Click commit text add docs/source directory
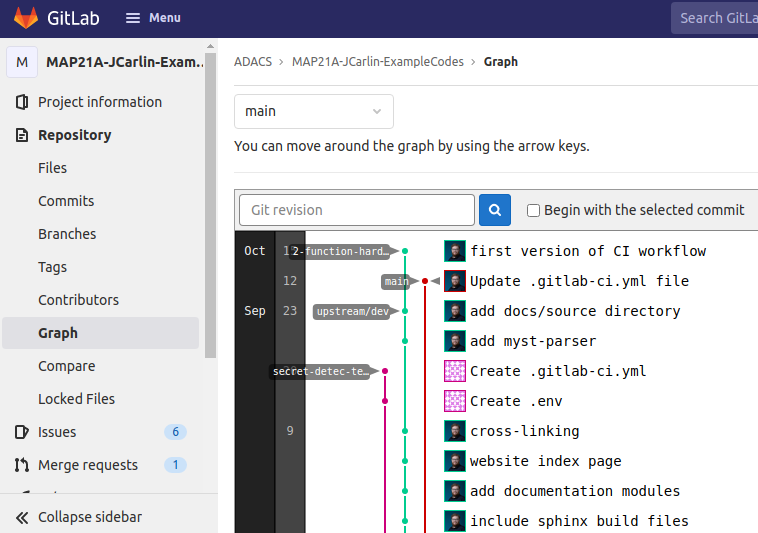Image resolution: width=758 pixels, height=533 pixels. pyautogui.click(x=575, y=311)
